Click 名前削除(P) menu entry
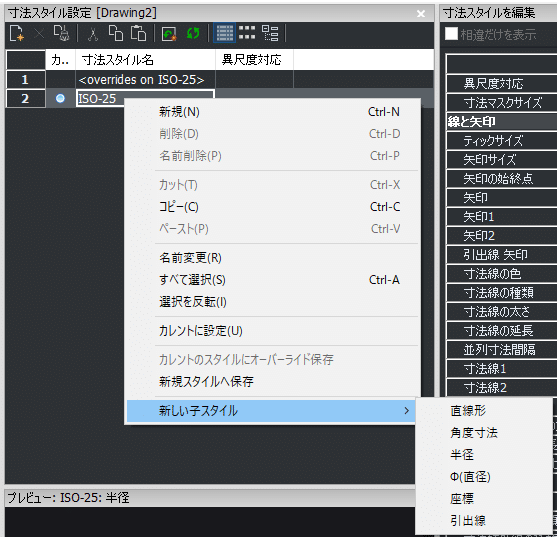The width and height of the screenshot is (557, 537). tap(273, 156)
